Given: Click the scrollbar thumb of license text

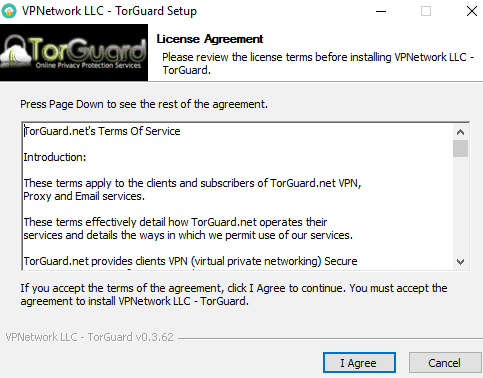Looking at the screenshot, I should click(x=460, y=148).
